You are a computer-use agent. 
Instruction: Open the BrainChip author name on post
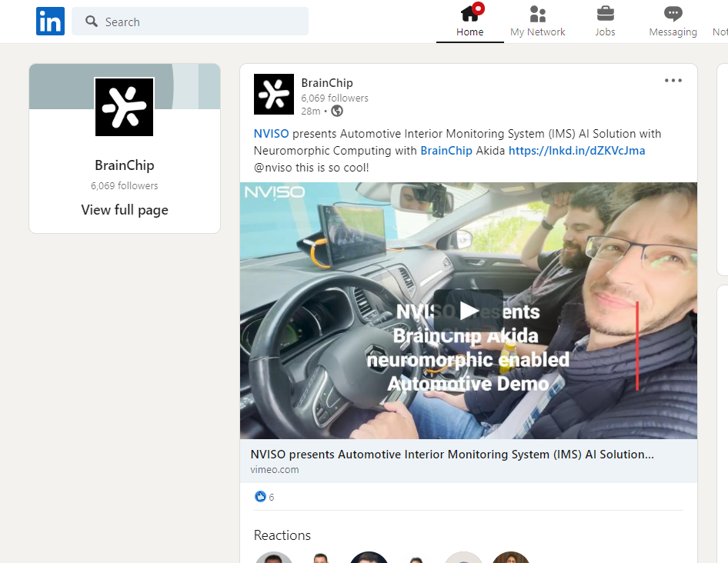pos(327,83)
